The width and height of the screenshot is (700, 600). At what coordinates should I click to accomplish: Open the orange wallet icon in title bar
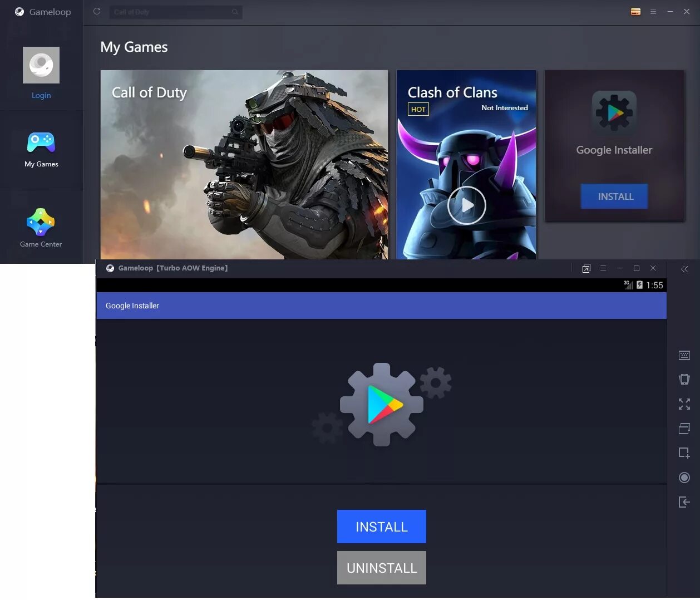click(635, 12)
